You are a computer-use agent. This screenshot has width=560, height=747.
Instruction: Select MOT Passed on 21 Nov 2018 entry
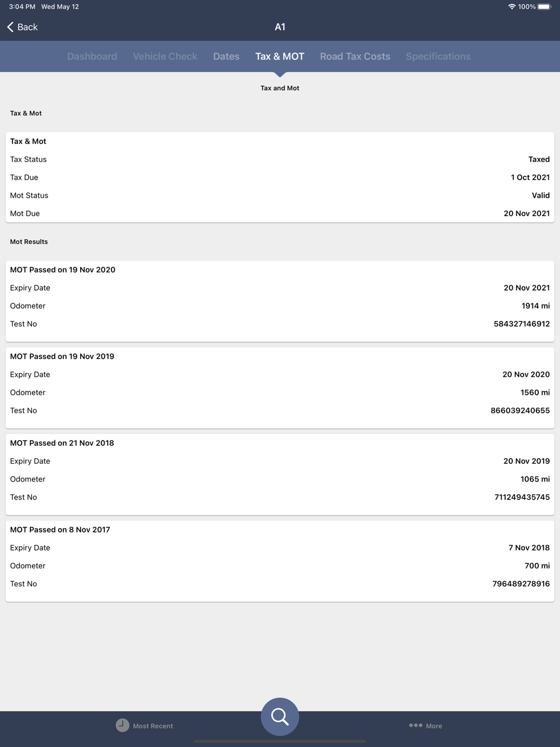pos(280,474)
